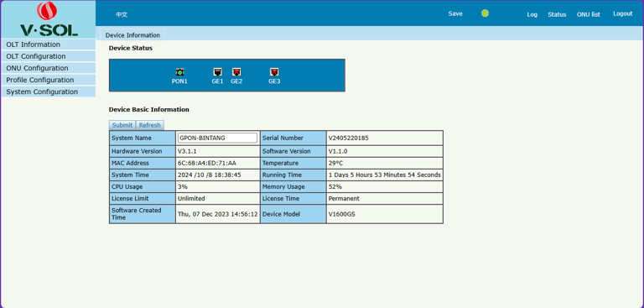Click the PON1 port status icon
This screenshot has height=308, width=644.
click(x=179, y=72)
